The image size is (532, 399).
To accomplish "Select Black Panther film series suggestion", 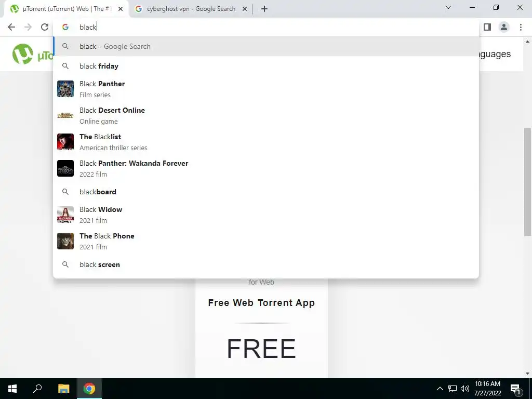I will (266, 89).
